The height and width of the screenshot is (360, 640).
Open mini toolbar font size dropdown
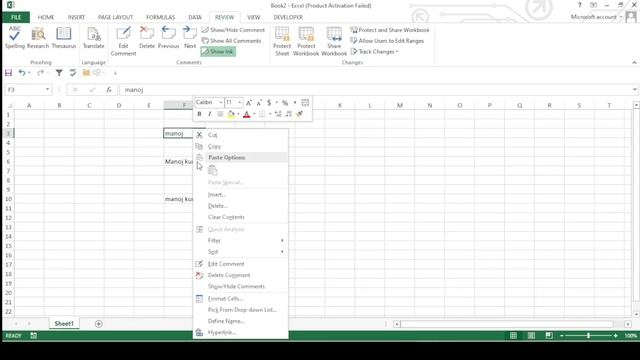pos(240,102)
